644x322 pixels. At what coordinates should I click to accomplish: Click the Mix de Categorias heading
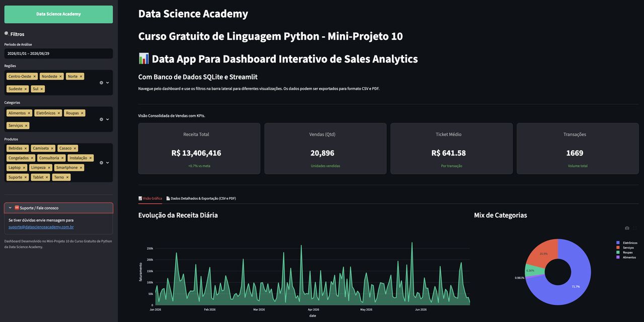501,215
